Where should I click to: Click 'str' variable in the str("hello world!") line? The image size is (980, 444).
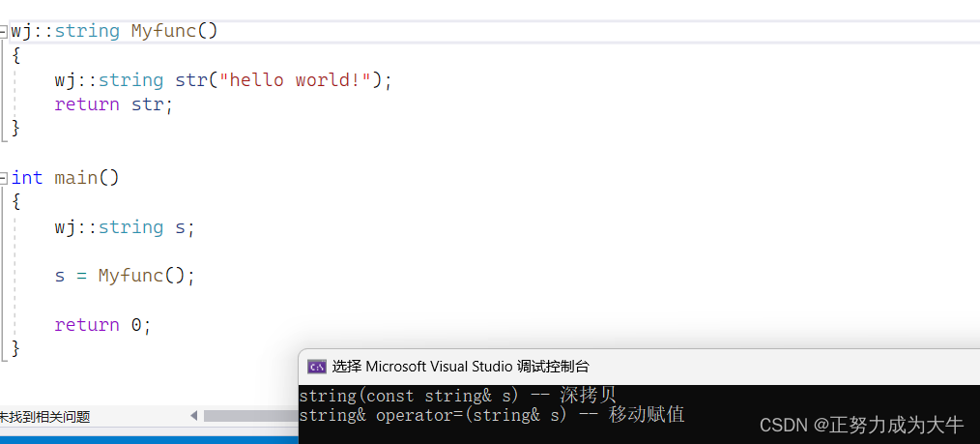pos(190,80)
